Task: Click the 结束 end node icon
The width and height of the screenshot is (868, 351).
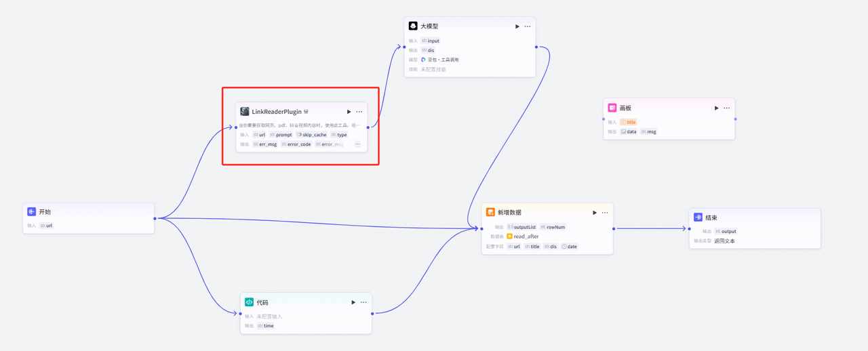Action: (x=698, y=218)
